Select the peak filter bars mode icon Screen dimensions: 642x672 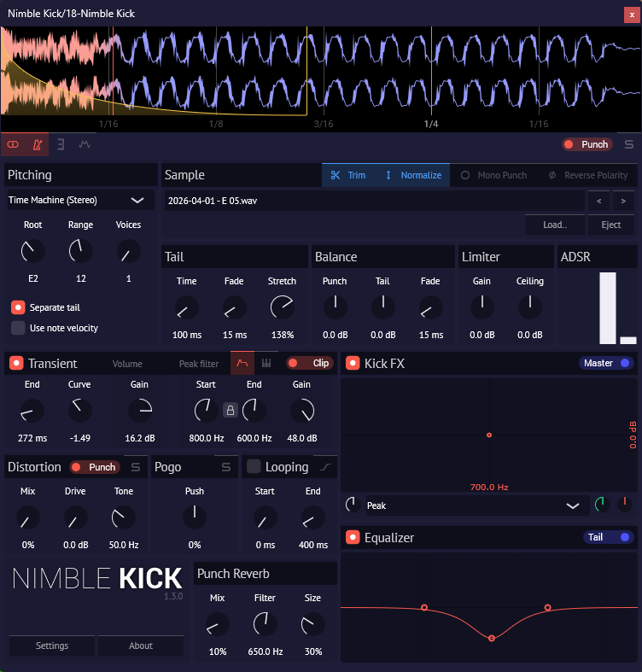[266, 363]
